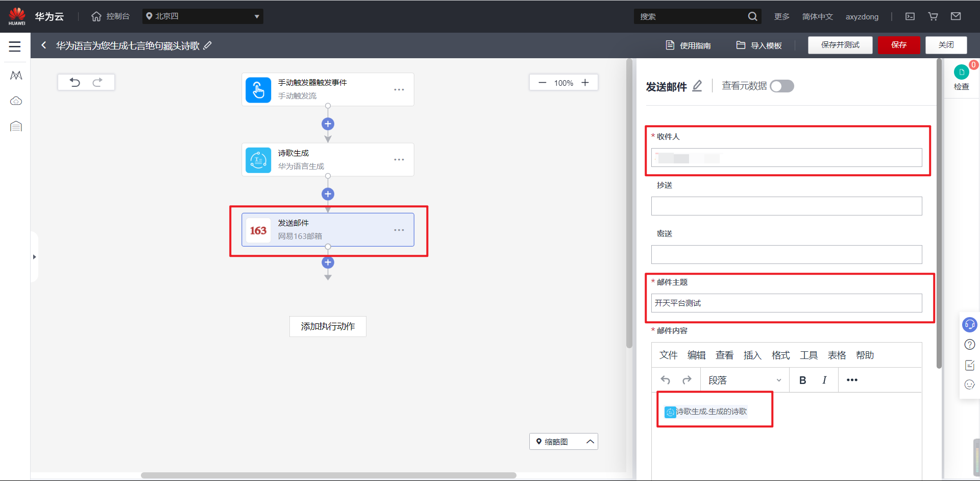Select the 手动触发器触发事件 node

(x=328, y=89)
